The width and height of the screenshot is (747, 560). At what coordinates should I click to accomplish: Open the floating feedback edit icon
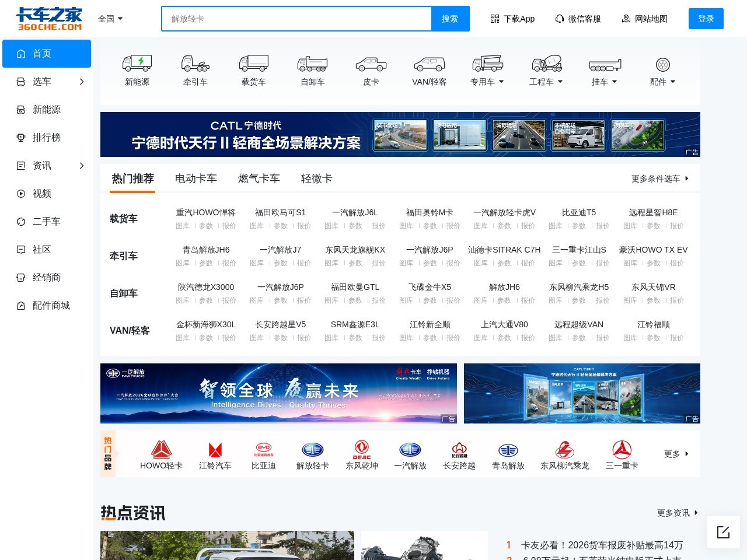coord(723,531)
